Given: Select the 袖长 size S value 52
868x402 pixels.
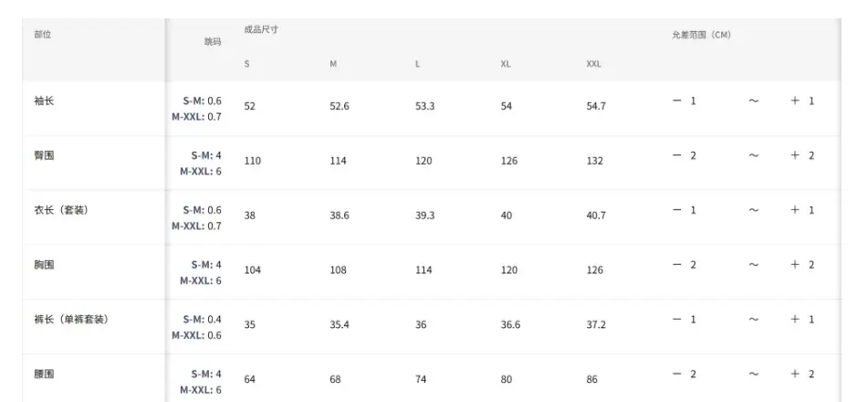Looking at the screenshot, I should point(250,106).
